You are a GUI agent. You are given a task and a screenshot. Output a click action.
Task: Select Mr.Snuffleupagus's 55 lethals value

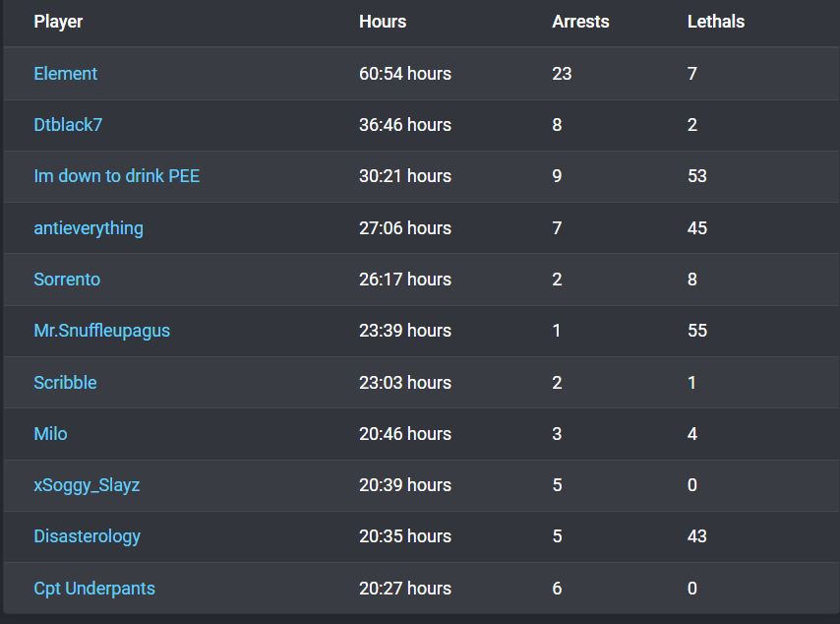pos(697,331)
